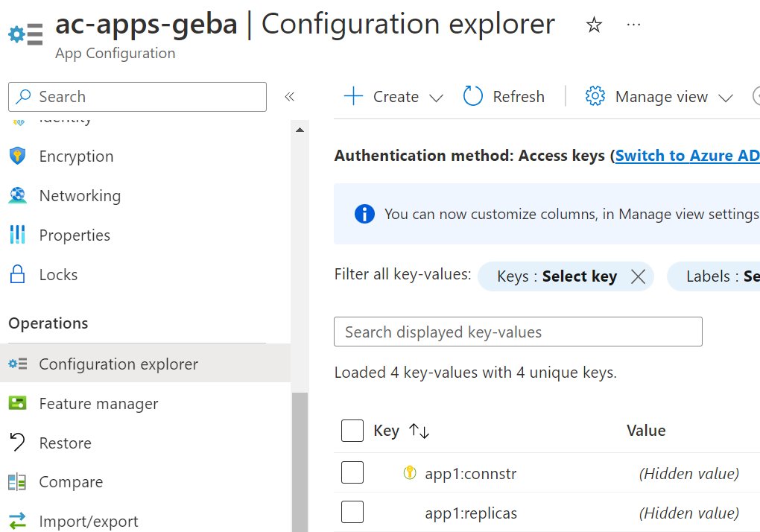Click Hidden value for app1:replicas

point(688,513)
